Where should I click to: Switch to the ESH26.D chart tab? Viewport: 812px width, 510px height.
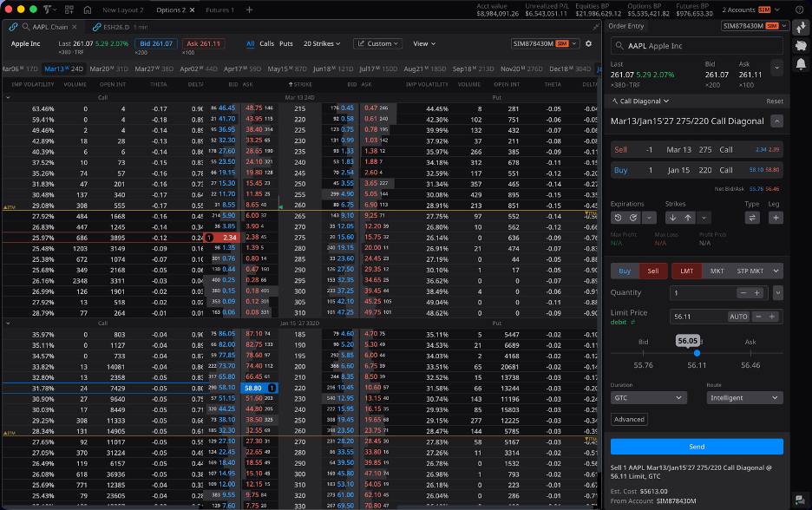pos(117,27)
